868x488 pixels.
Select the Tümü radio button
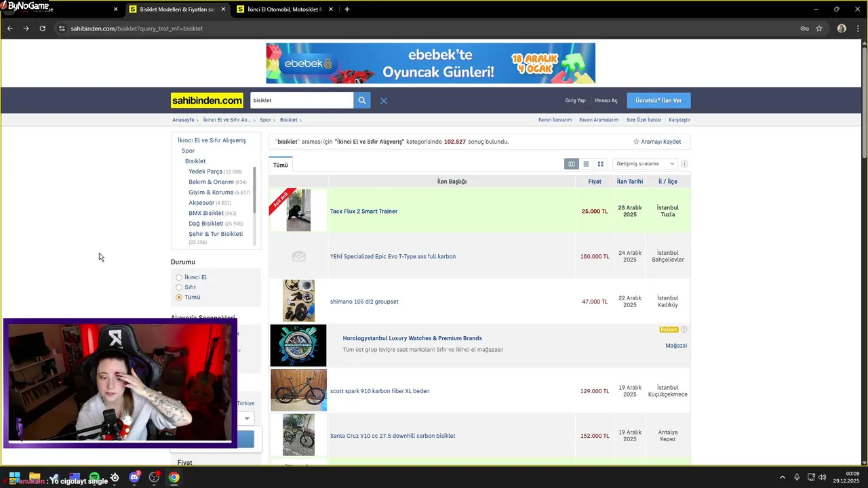point(179,297)
